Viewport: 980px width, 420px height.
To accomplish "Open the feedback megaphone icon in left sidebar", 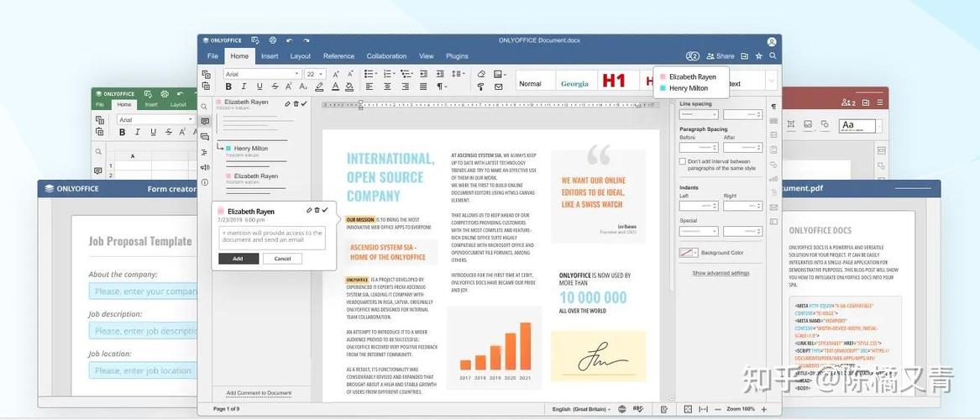I will (204, 167).
